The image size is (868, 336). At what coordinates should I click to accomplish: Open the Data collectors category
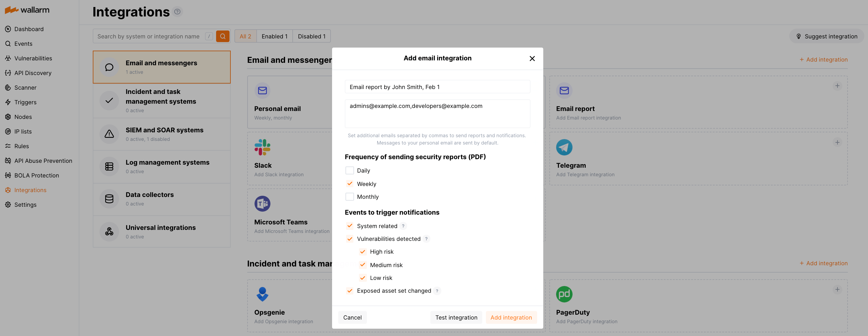(x=162, y=198)
